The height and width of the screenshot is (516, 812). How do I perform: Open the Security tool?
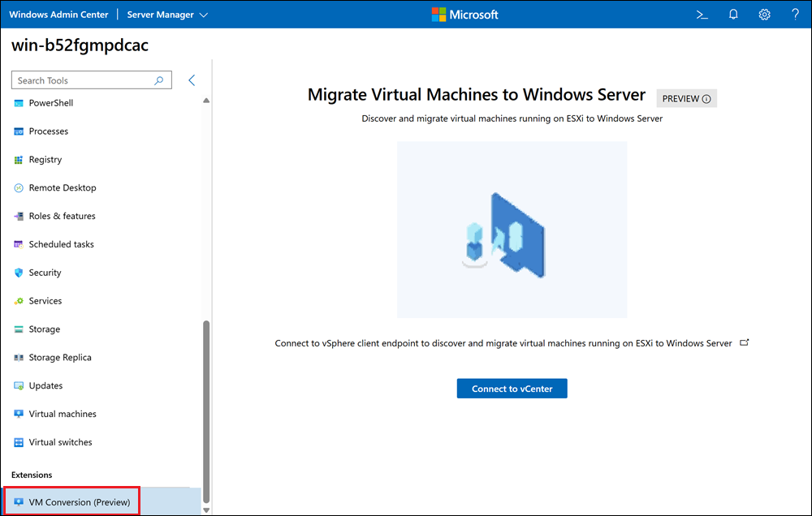click(x=45, y=273)
